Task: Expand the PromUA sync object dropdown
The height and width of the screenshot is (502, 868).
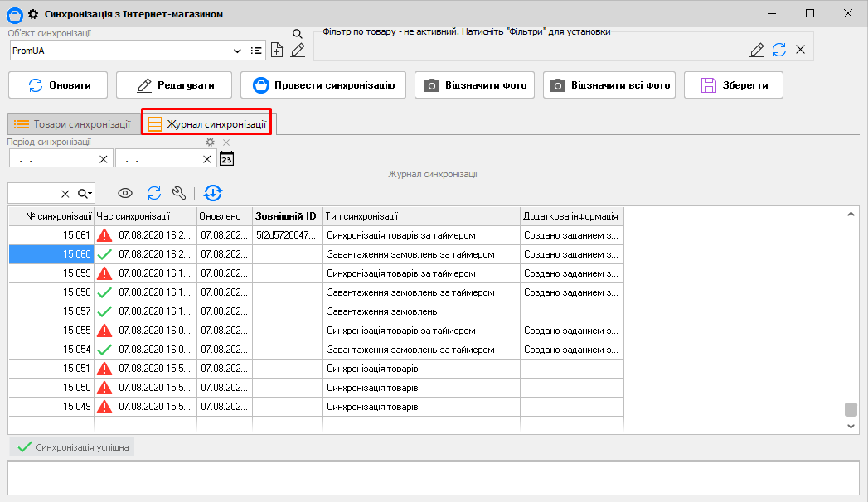Action: pyautogui.click(x=237, y=51)
